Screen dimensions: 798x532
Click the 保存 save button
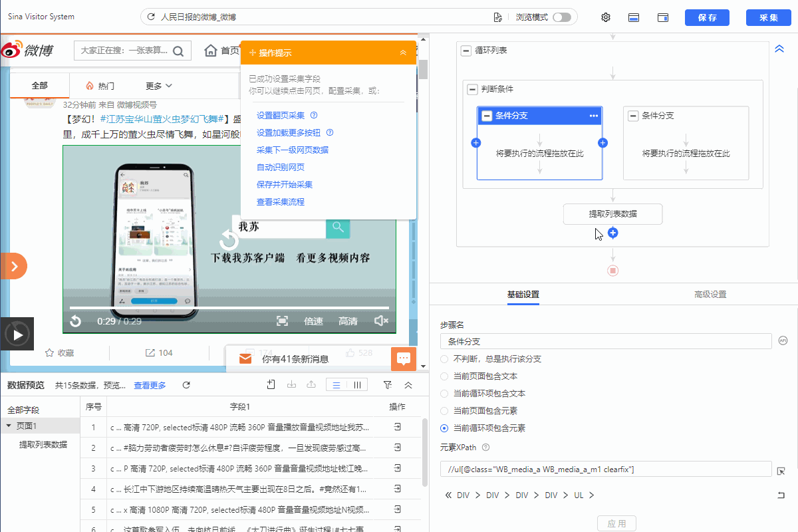707,18
